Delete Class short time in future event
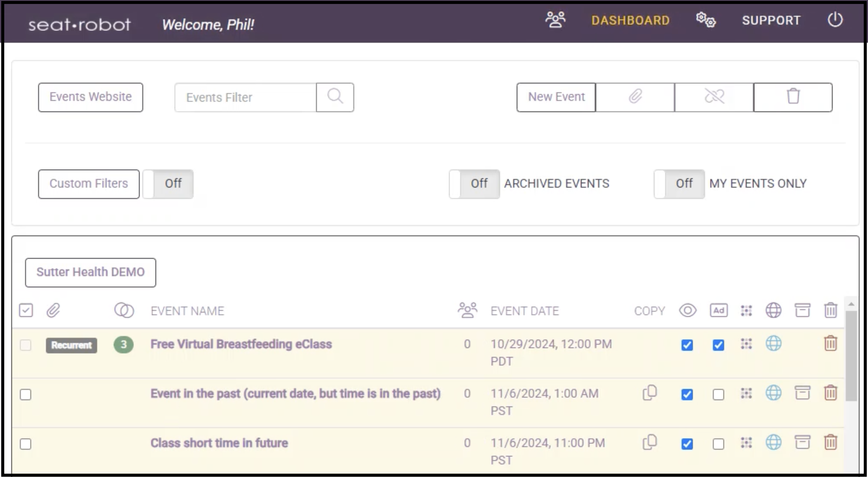This screenshot has height=477, width=868. click(831, 442)
